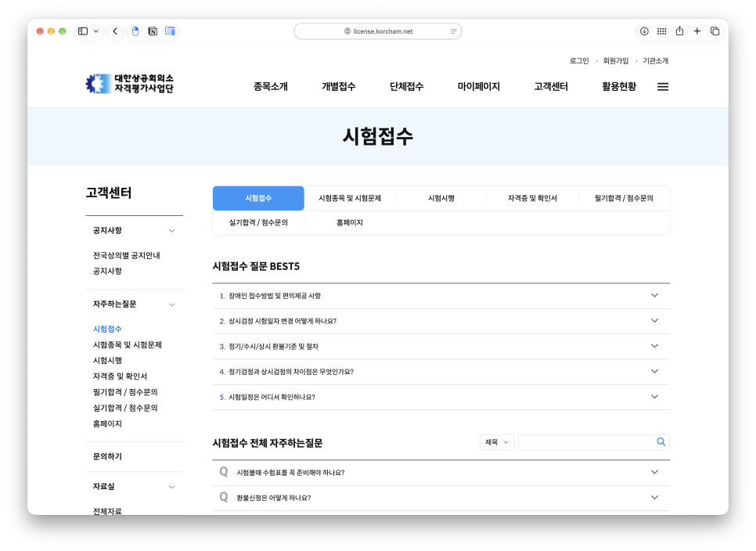The image size is (756, 551).
Task: Click the magnifier search icon
Action: point(661,442)
